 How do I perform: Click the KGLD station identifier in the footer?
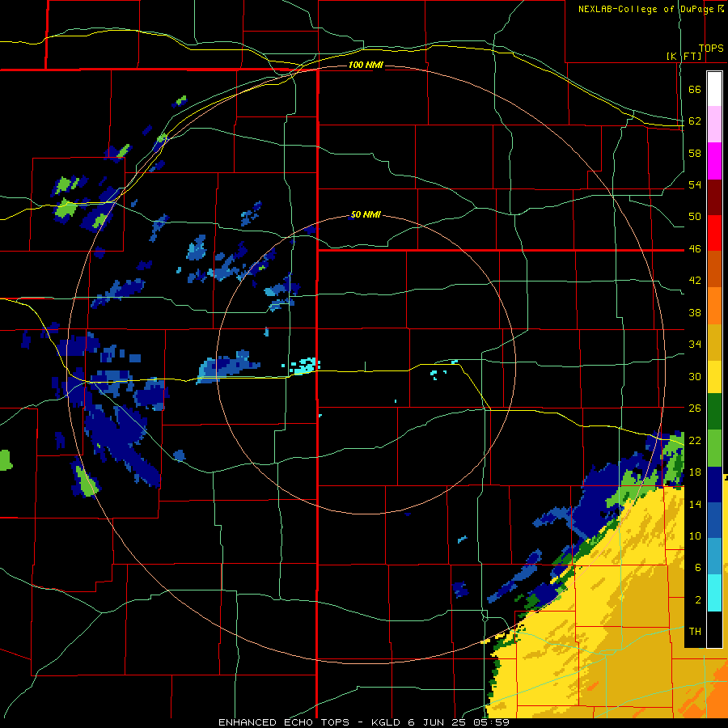pos(387,722)
